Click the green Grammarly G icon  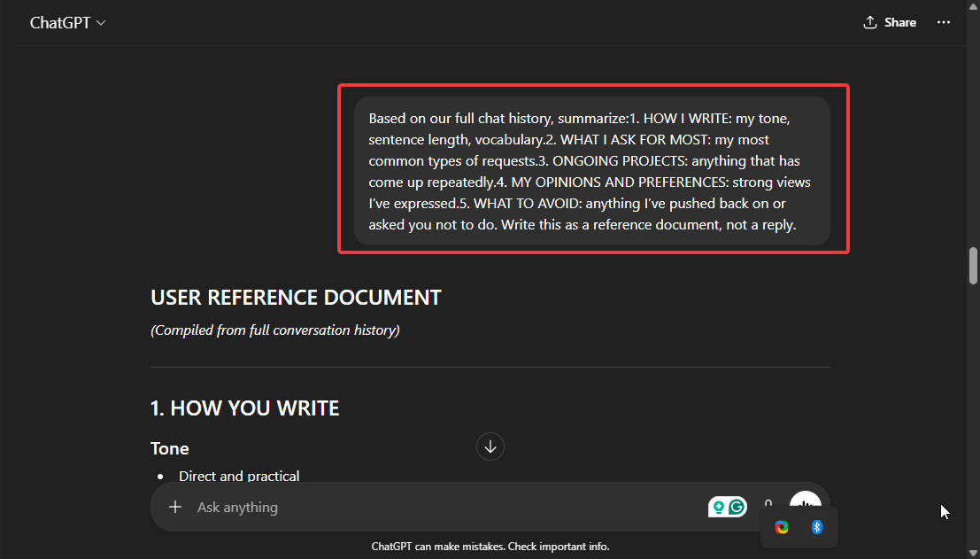pyautogui.click(x=737, y=507)
